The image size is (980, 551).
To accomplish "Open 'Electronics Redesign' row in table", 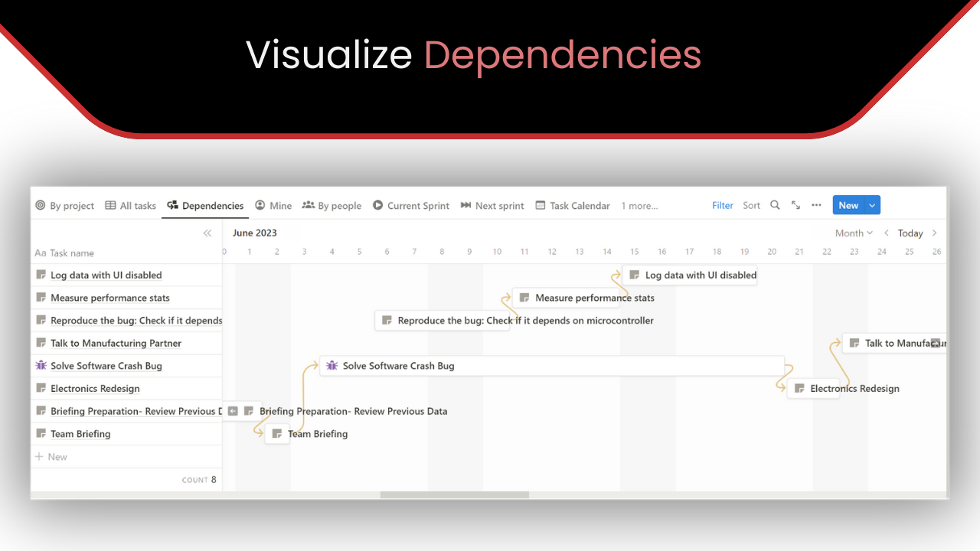I will click(126, 389).
